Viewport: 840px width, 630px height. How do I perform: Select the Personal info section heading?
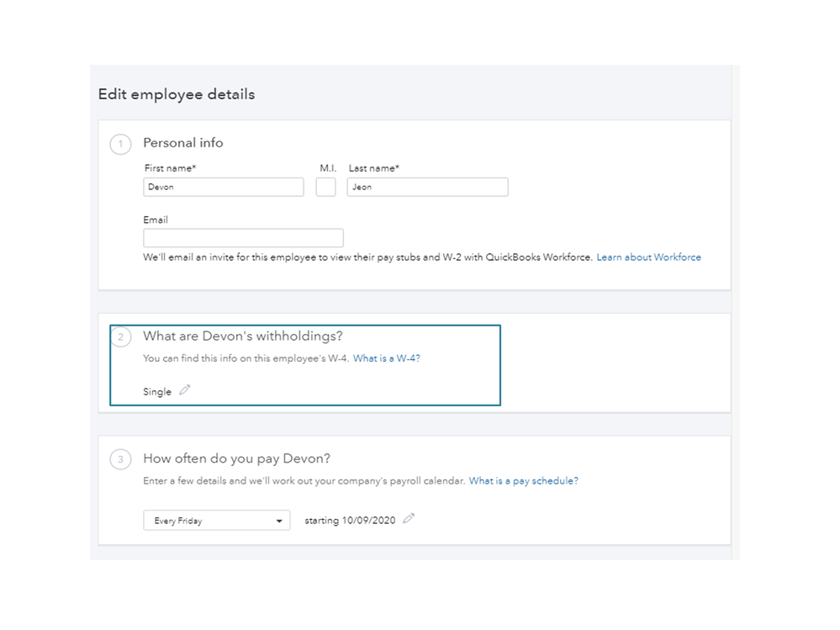183,143
